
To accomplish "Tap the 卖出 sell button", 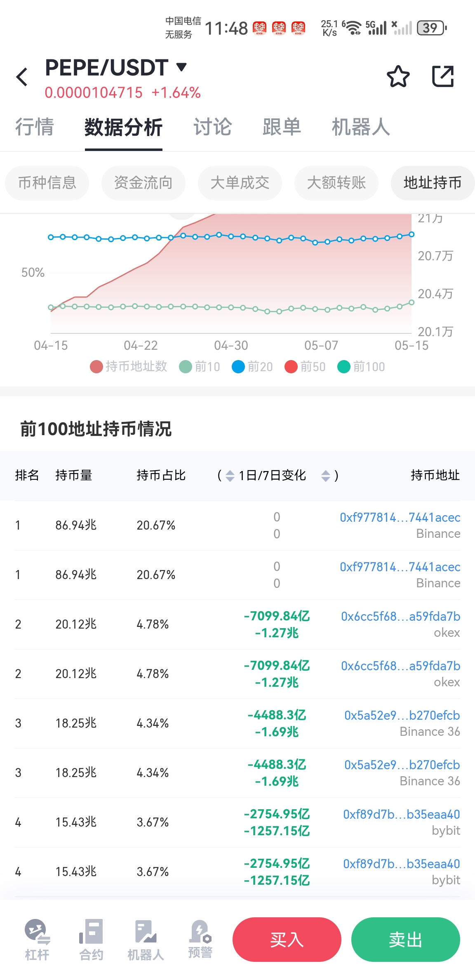I will tap(406, 940).
